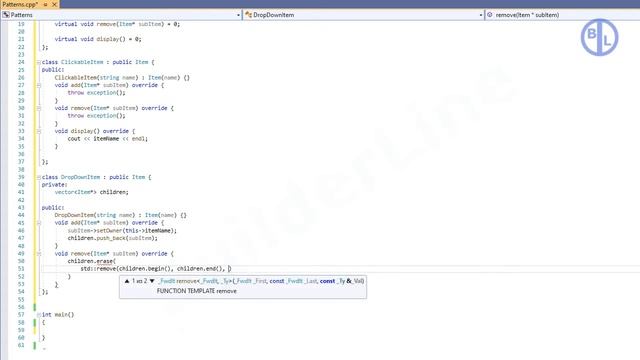Click 'ClickableItem(string name) : Item(name) {}' constructor line
Screen dimensions: 640x360
point(122,78)
